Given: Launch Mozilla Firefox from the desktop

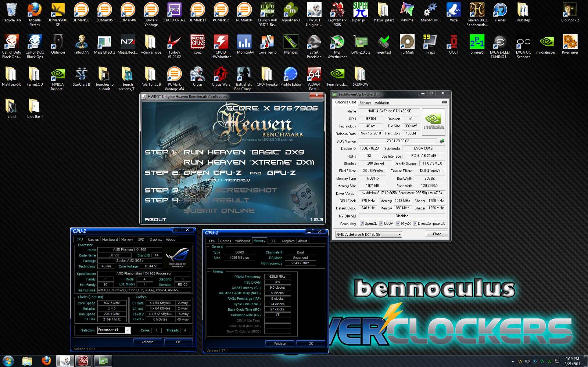Looking at the screenshot, I should coord(35,14).
